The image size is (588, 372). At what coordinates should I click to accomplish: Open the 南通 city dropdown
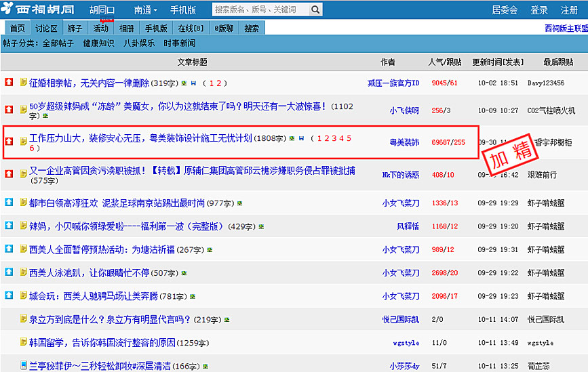[x=146, y=10]
